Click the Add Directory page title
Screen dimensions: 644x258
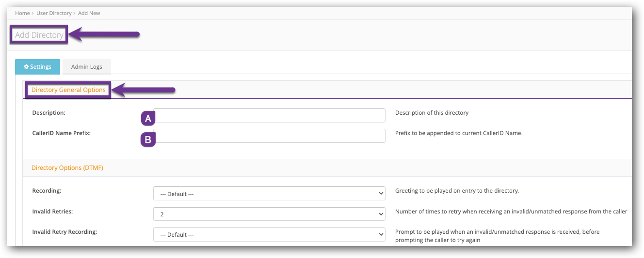39,35
